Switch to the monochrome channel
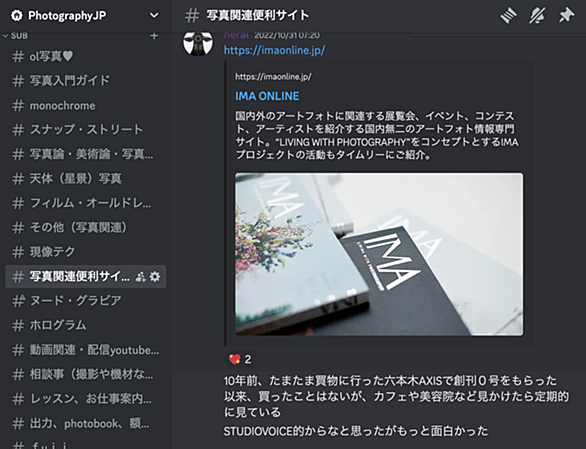 pyautogui.click(x=86, y=106)
